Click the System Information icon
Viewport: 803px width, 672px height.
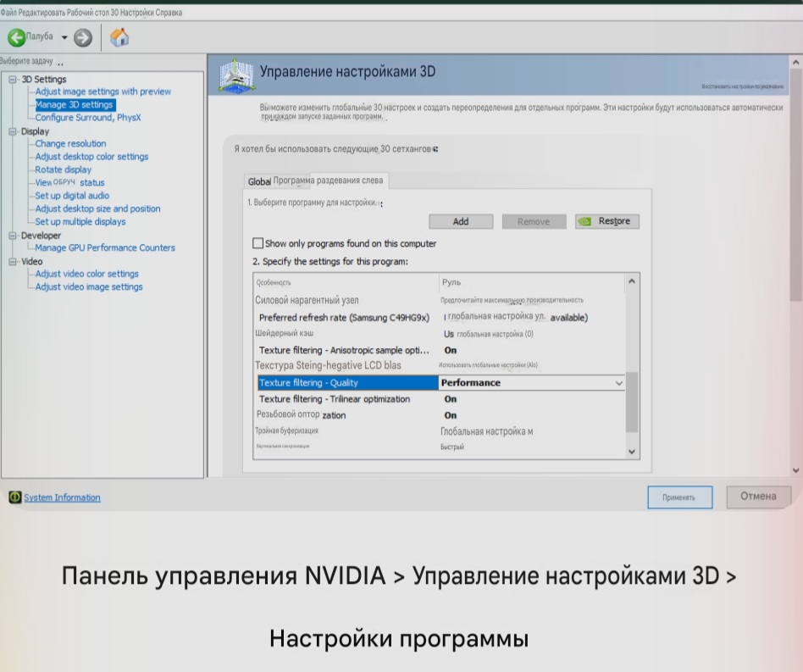coord(15,497)
